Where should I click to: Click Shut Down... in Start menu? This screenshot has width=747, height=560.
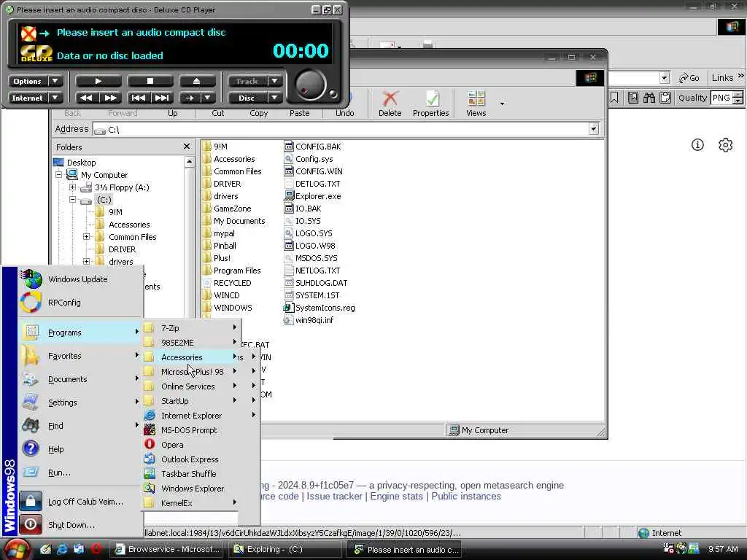pyautogui.click(x=81, y=525)
